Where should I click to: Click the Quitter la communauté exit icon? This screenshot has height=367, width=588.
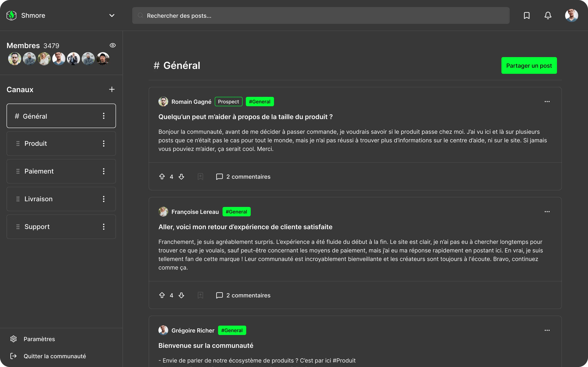(x=14, y=356)
